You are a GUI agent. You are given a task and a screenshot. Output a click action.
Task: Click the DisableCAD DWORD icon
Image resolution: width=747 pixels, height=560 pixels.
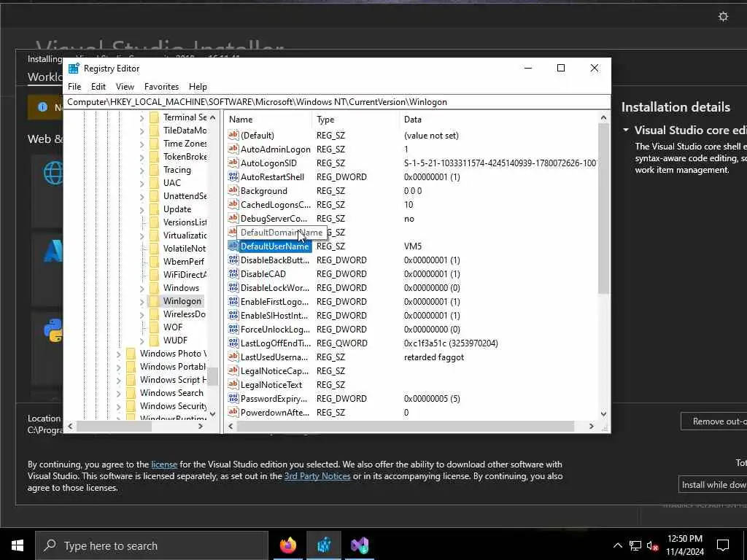pos(233,274)
